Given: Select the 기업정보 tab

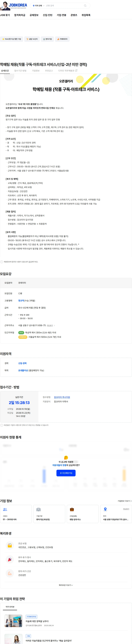Looking at the screenshot, I should 36,71.
